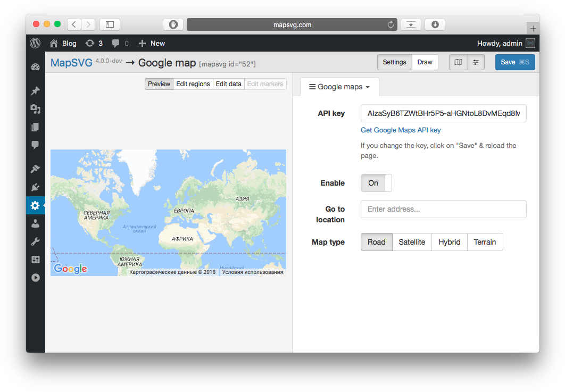The height and width of the screenshot is (392, 565).
Task: Open the Users sidebar icon
Action: click(x=35, y=224)
